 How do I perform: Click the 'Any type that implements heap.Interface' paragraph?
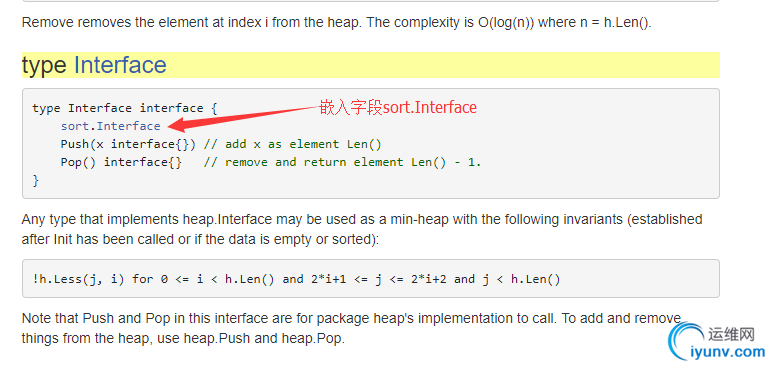point(362,229)
